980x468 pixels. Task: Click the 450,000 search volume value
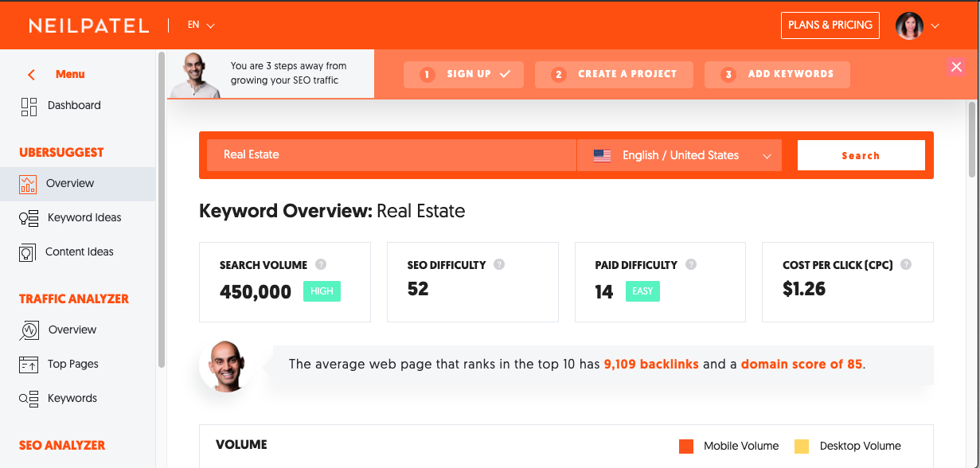click(256, 292)
